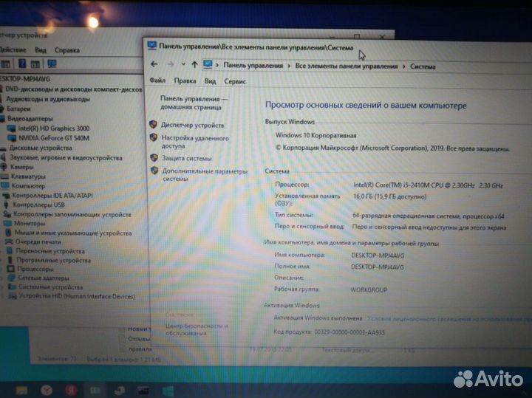532x398 pixels.
Task: Click the red round taskbar icon
Action: coord(71,391)
